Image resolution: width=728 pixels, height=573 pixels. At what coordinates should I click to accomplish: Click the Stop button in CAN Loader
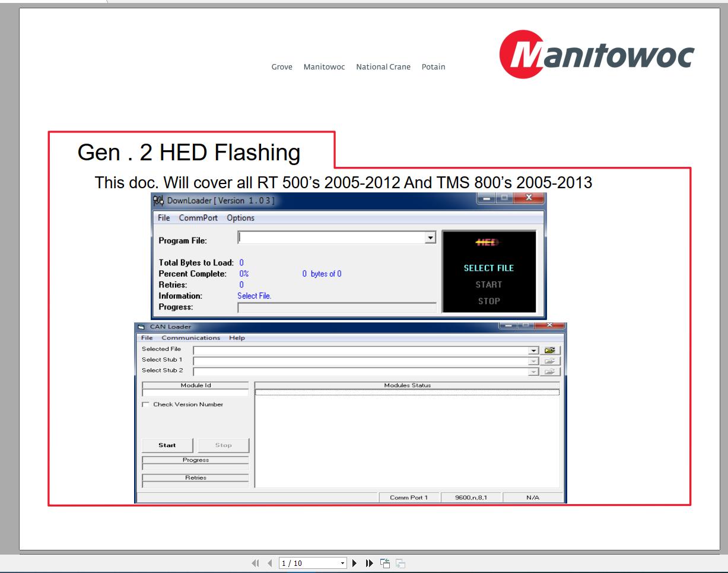(x=223, y=445)
